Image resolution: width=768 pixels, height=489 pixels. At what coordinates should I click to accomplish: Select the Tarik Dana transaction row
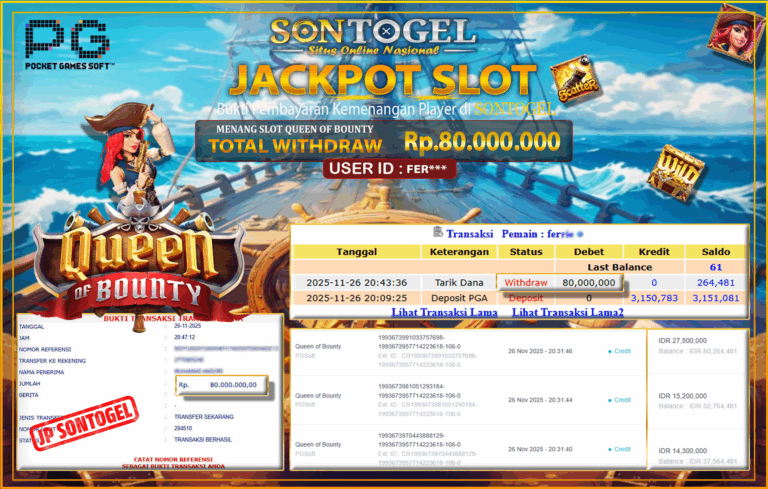519,283
